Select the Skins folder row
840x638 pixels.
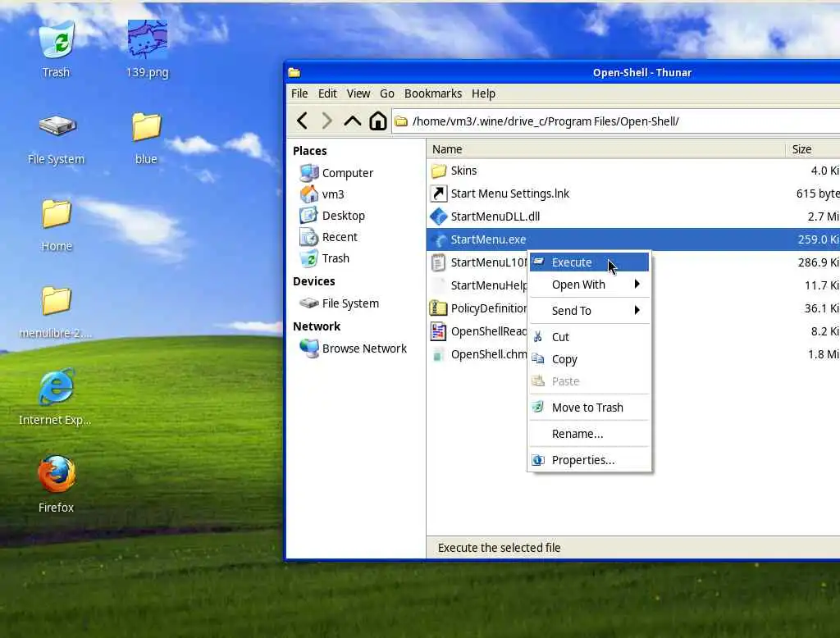coord(634,171)
